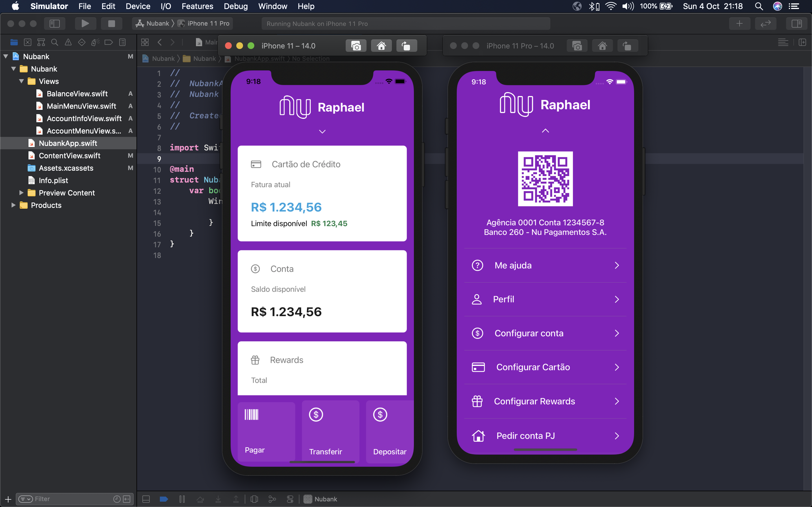Collapse the Views folder
The height and width of the screenshot is (507, 812).
click(21, 81)
